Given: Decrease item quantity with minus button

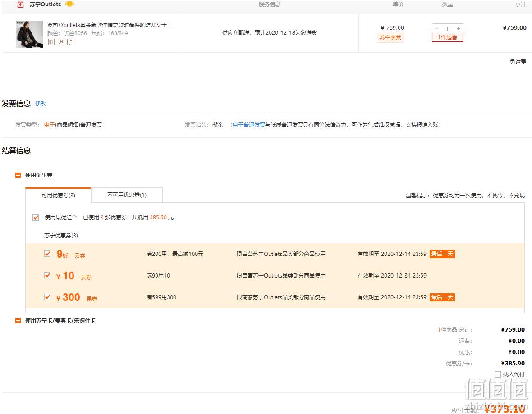Looking at the screenshot, I should (x=437, y=28).
